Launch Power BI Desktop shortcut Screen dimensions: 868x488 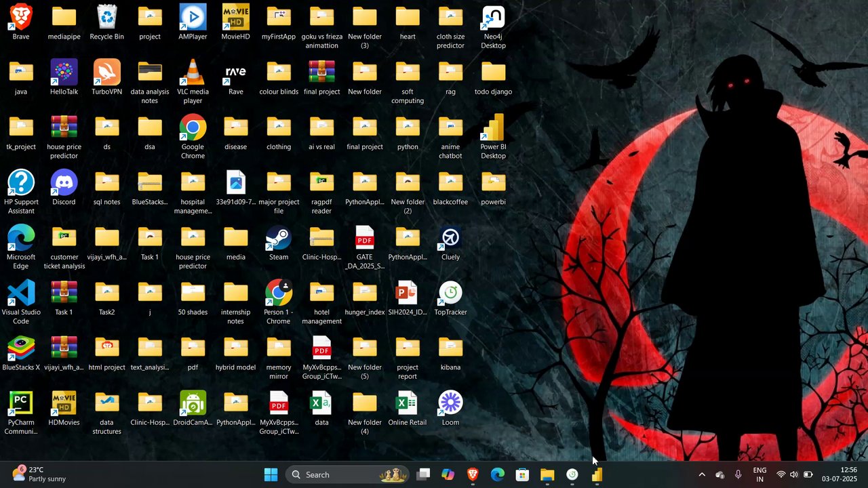pos(493,136)
